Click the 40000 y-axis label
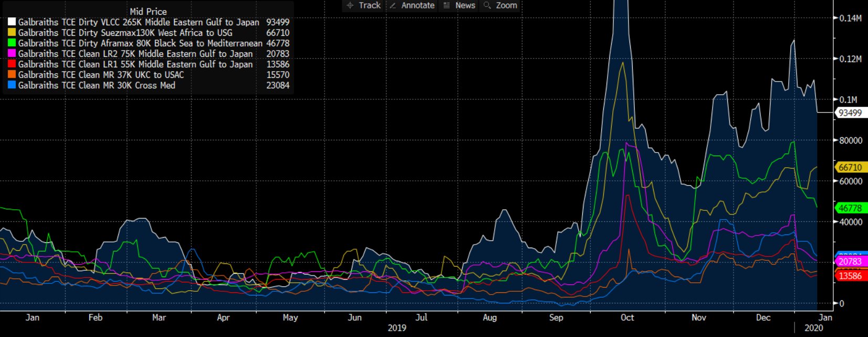 point(851,222)
